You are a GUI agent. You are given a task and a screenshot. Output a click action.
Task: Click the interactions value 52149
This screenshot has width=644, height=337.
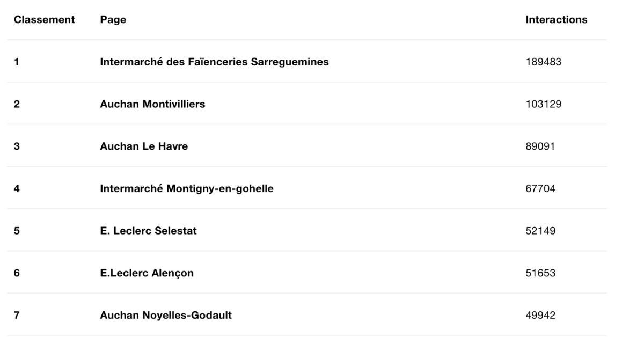(540, 231)
